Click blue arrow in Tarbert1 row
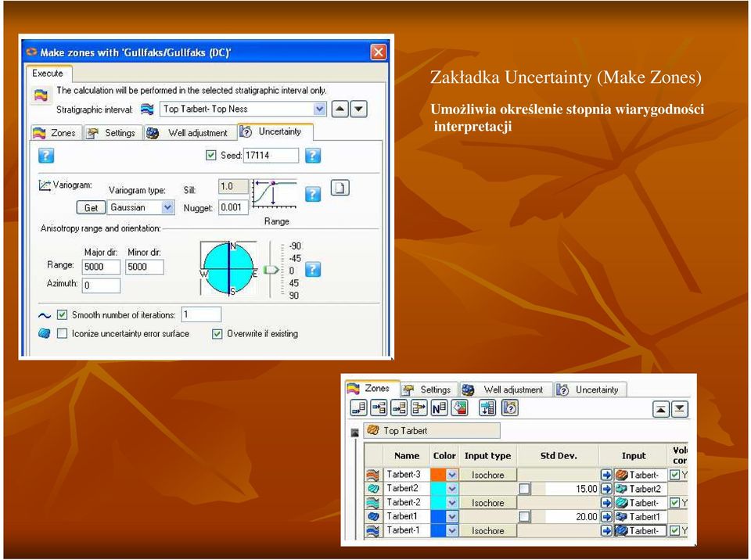 (606, 516)
